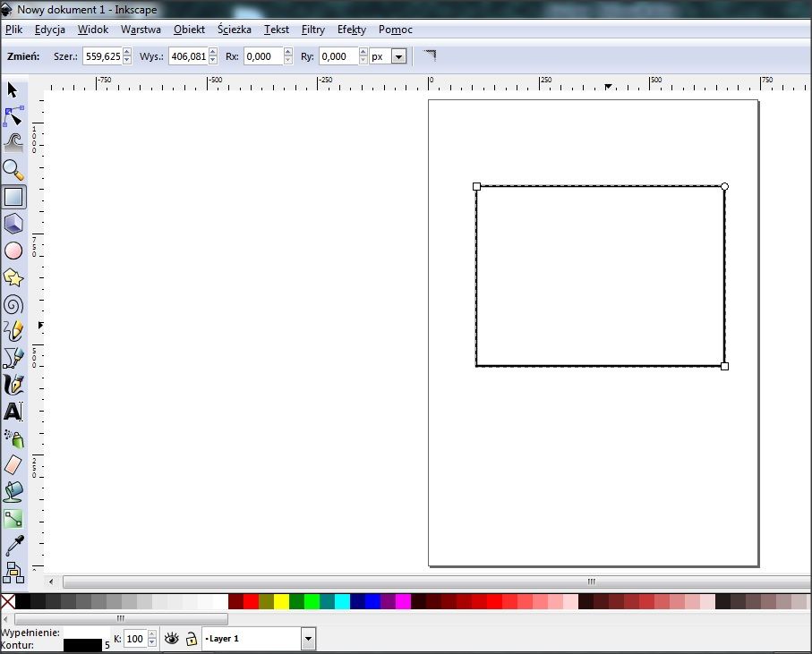Pick the yellow swatch in the palette
This screenshot has width=812, height=654.
point(282,601)
